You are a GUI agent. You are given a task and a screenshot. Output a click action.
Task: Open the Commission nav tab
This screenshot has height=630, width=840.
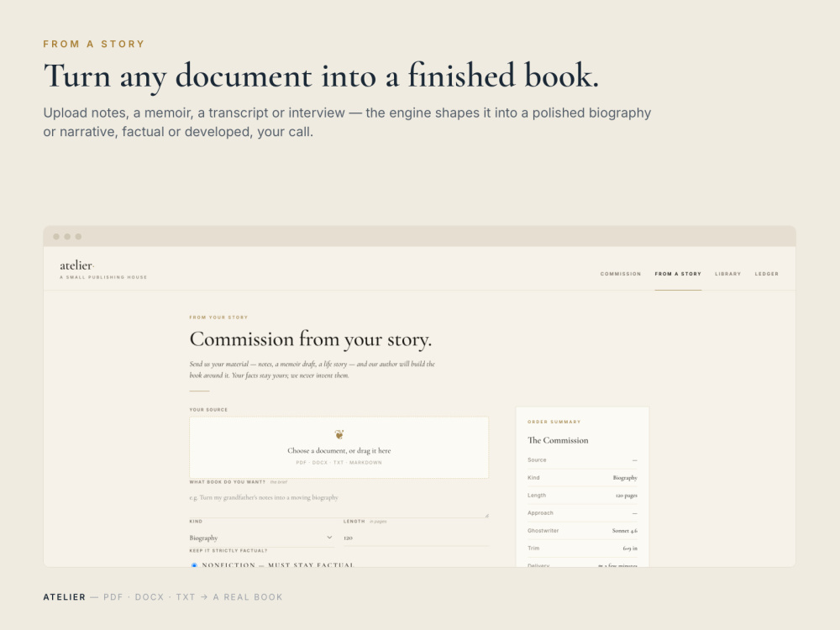click(x=621, y=274)
